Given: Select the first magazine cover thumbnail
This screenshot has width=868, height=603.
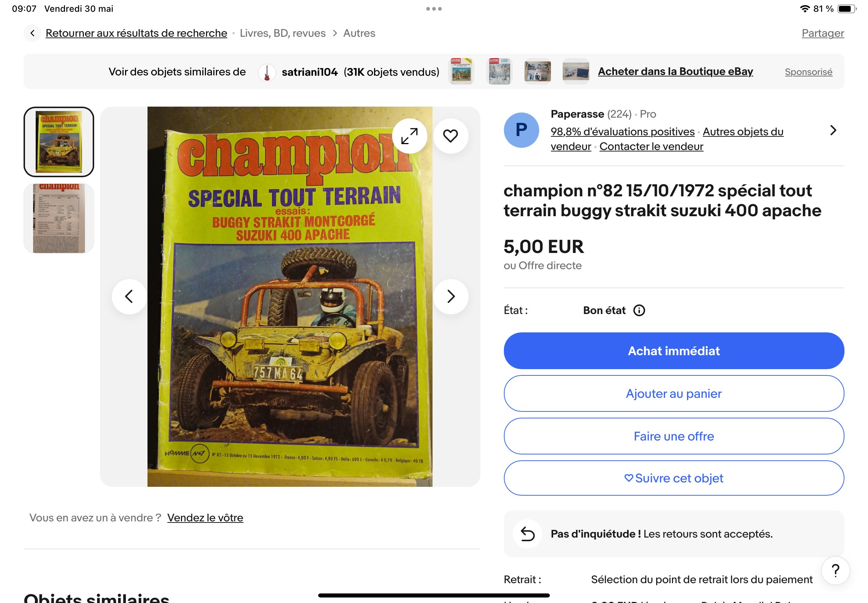Looking at the screenshot, I should 58,142.
